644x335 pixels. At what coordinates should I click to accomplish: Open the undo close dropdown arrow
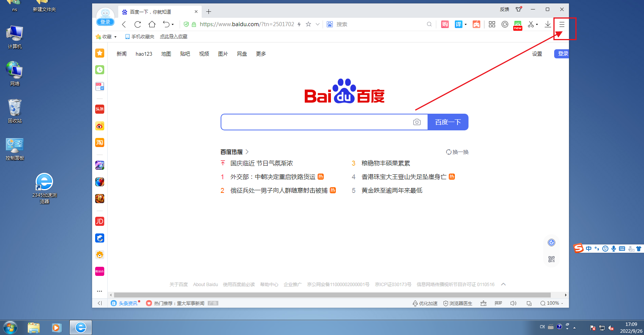click(x=173, y=25)
